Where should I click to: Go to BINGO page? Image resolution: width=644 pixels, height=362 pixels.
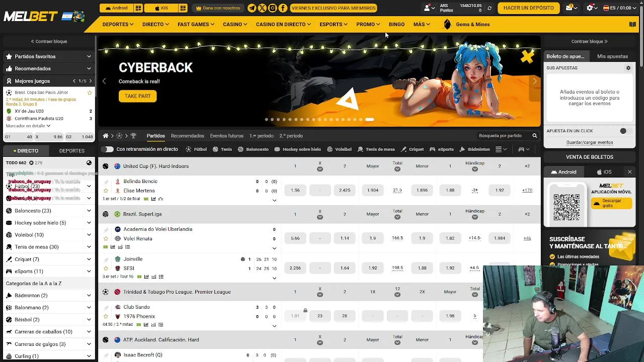click(x=396, y=25)
